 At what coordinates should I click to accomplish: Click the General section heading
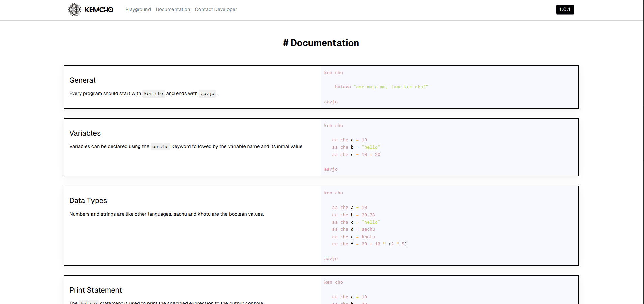82,80
